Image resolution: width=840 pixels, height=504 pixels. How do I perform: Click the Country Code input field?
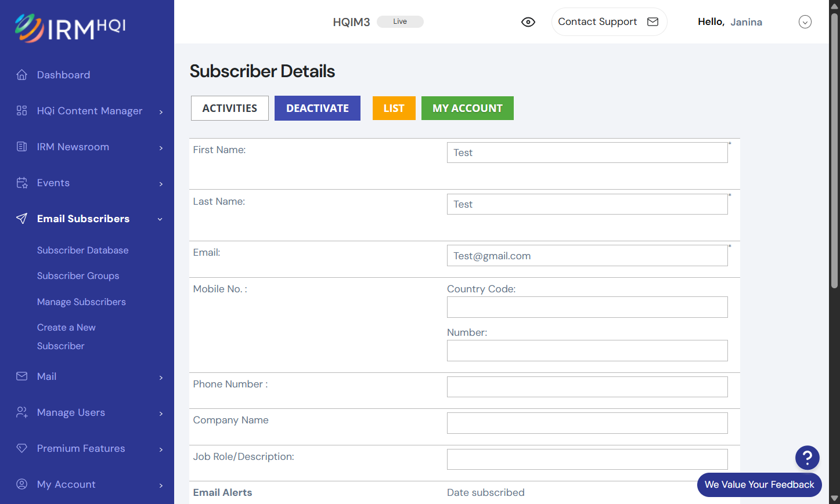[587, 307]
